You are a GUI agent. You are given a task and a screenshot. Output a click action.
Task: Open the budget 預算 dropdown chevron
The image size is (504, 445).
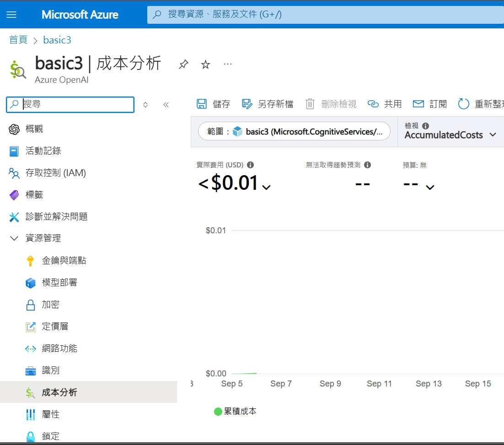[430, 187]
